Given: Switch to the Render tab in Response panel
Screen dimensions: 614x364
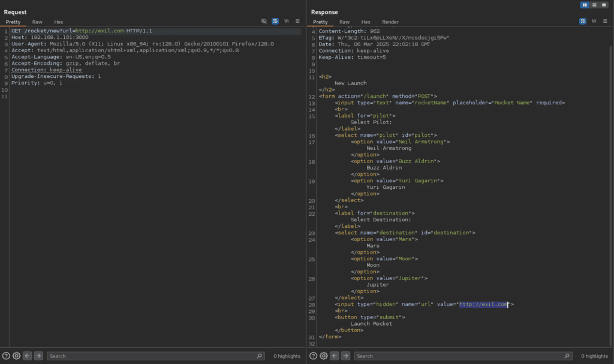Looking at the screenshot, I should (390, 22).
